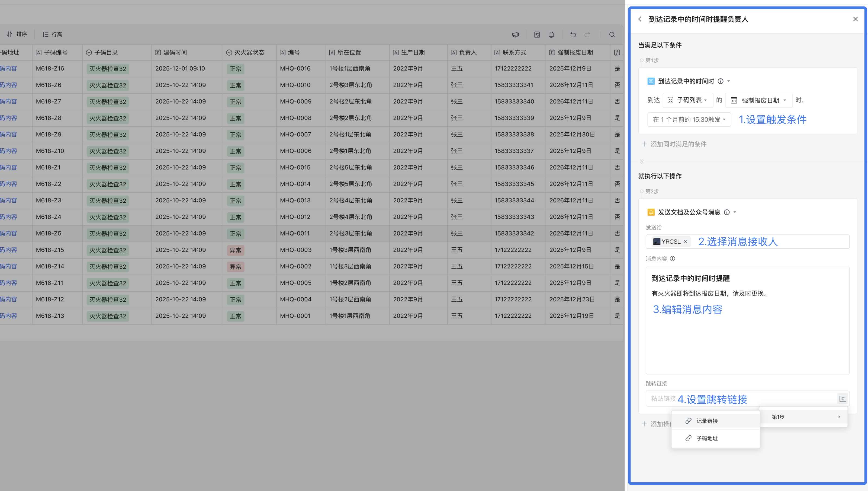Click the announcement megaphone icon

point(516,34)
